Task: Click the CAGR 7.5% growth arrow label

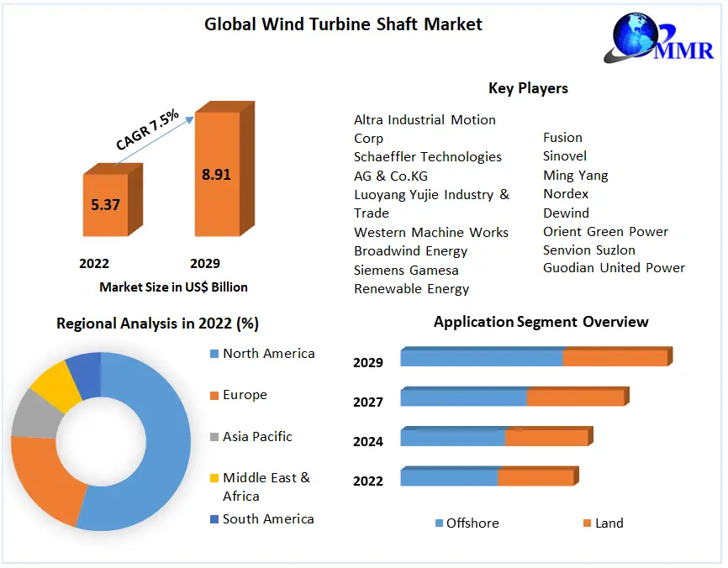Action: pyautogui.click(x=147, y=130)
